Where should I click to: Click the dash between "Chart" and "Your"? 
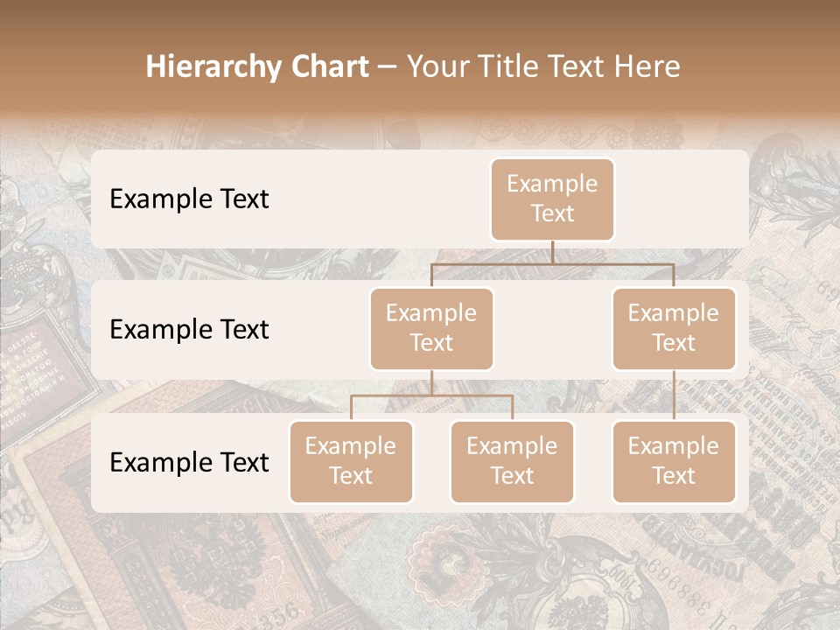pyautogui.click(x=388, y=68)
